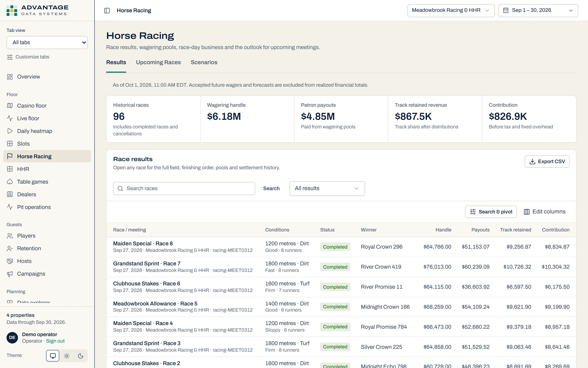The width and height of the screenshot is (588, 368).
Task: Switch to the Upcoming Races tab
Action: 158,63
